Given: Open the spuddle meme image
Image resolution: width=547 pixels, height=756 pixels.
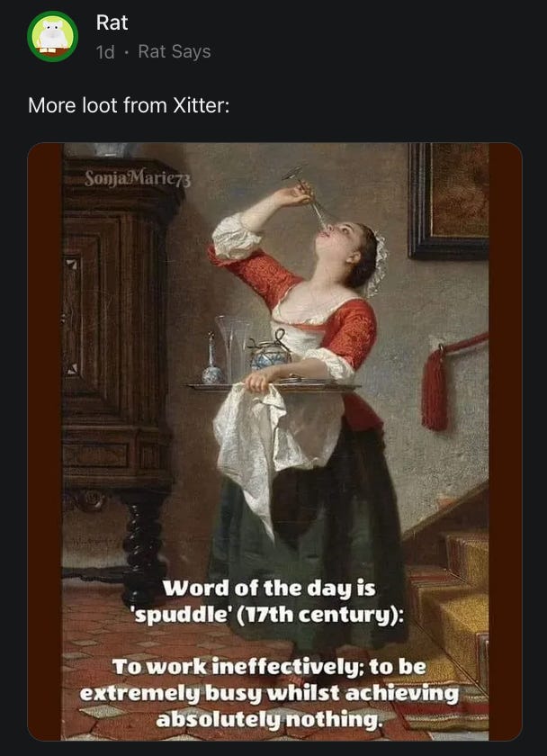Looking at the screenshot, I should pos(274,441).
